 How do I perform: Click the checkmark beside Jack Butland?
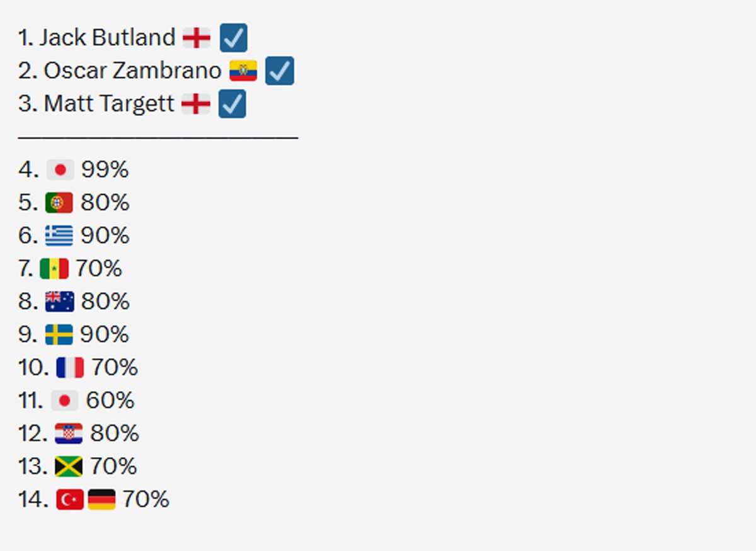[x=233, y=38]
